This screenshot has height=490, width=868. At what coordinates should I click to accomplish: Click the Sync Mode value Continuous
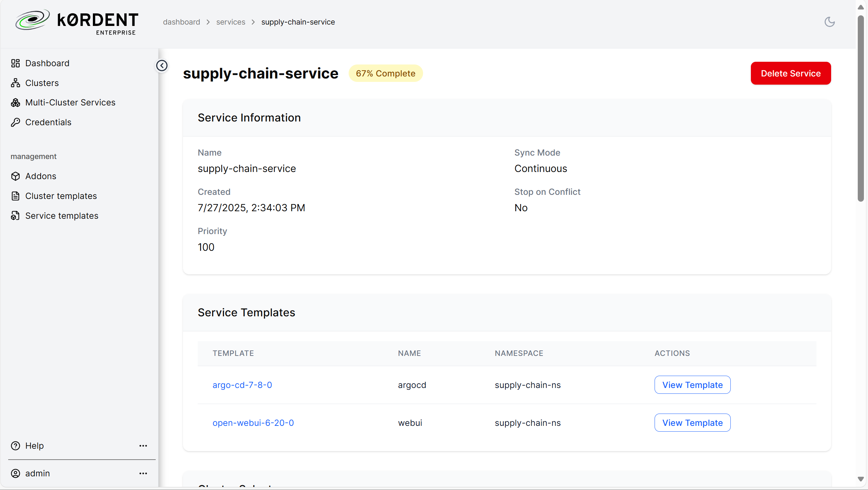pyautogui.click(x=541, y=169)
